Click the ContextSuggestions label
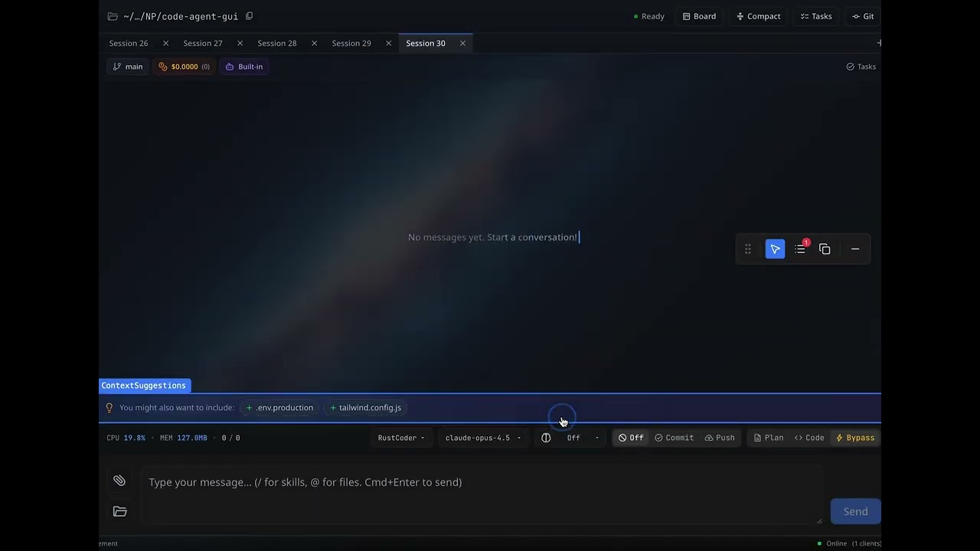 coord(143,386)
